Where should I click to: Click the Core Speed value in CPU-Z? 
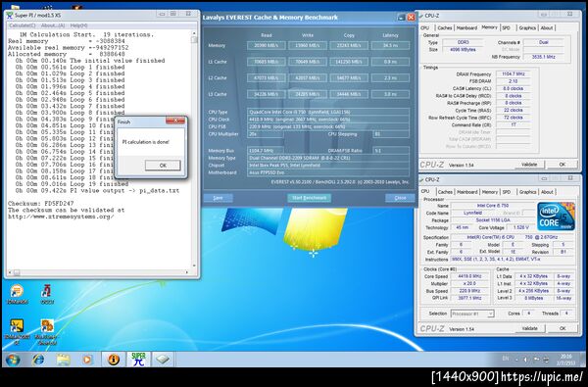pyautogui.click(x=469, y=276)
